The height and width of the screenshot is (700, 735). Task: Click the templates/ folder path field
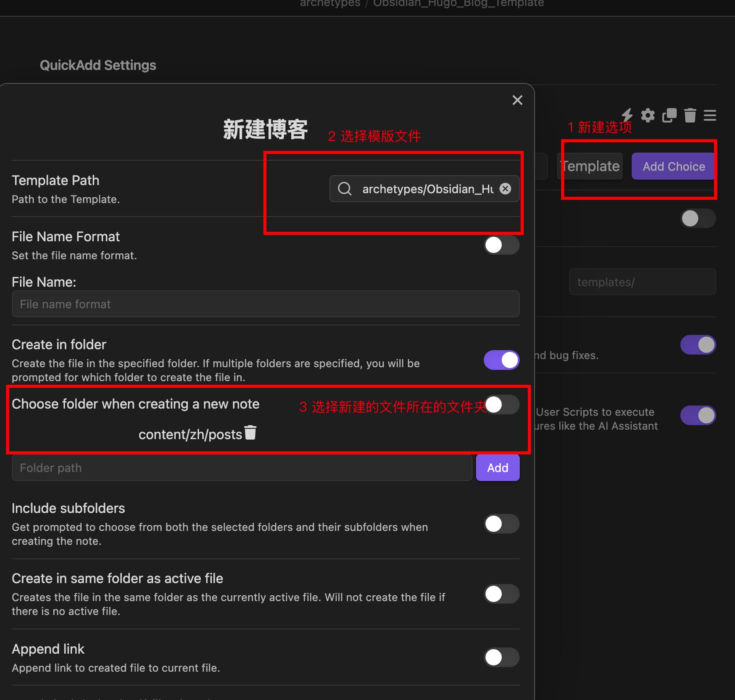642,282
